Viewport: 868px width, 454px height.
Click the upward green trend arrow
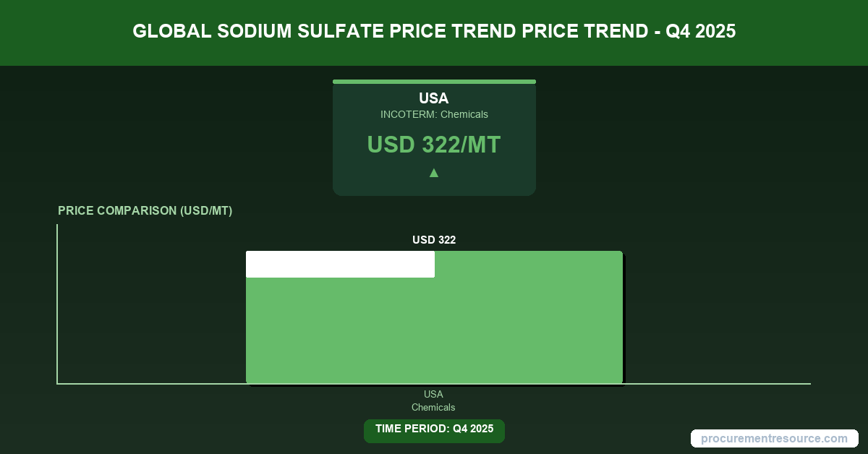point(434,173)
